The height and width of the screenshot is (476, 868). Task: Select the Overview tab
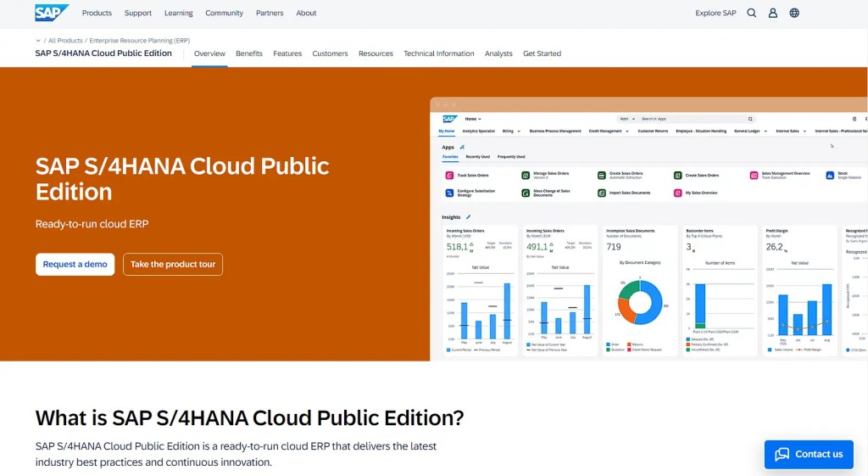(x=209, y=53)
